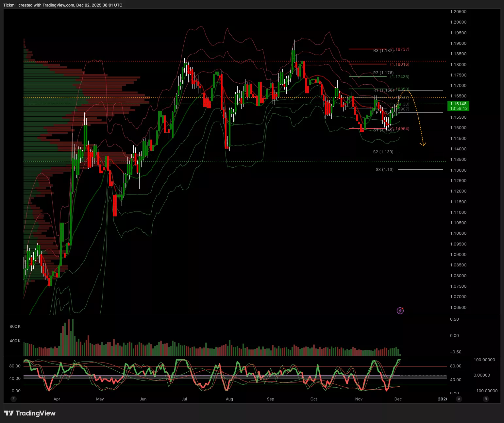The height and width of the screenshot is (423, 504).
Task: Select the S2 (1.139) pivot label
Action: pos(383,152)
